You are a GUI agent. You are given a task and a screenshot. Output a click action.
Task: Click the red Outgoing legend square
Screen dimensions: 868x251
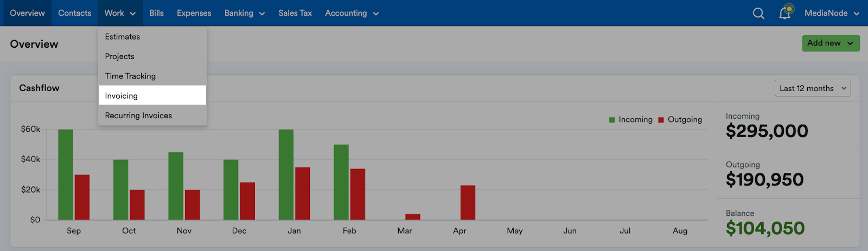point(661,120)
